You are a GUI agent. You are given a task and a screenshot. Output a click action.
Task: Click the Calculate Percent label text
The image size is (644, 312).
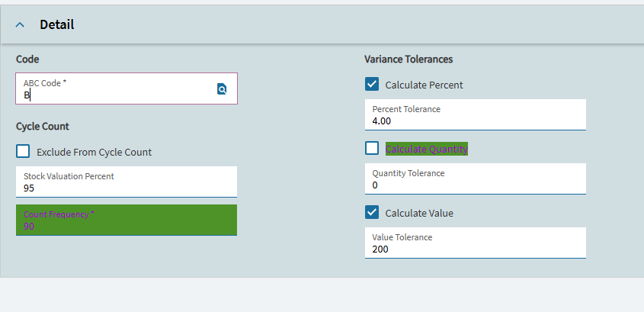tap(424, 85)
